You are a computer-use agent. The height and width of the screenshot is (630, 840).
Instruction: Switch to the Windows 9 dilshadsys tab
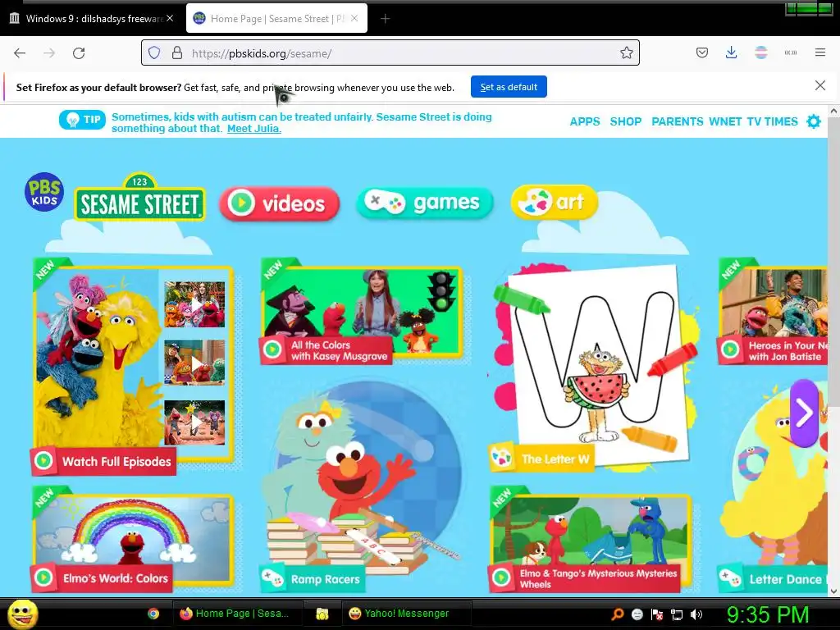pos(91,19)
